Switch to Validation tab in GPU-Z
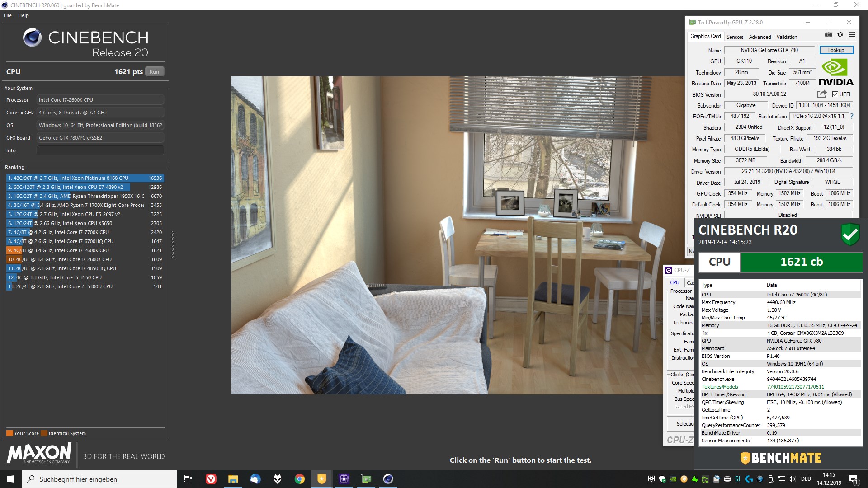Image resolution: width=868 pixels, height=488 pixels. 787,37
